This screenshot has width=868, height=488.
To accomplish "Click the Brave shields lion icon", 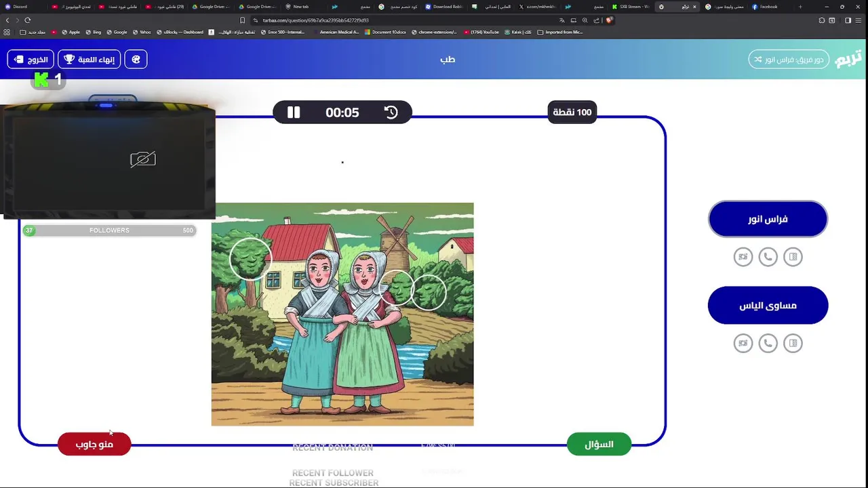I will point(609,20).
